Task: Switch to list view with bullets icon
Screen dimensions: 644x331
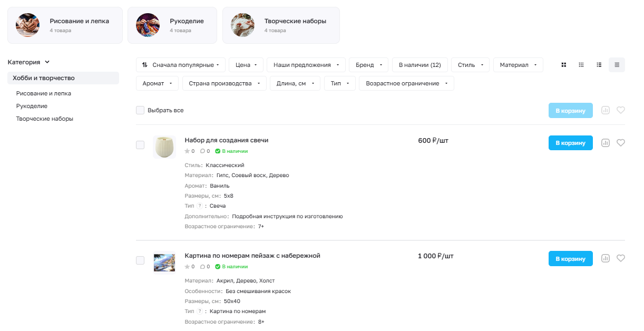Action: click(x=599, y=65)
